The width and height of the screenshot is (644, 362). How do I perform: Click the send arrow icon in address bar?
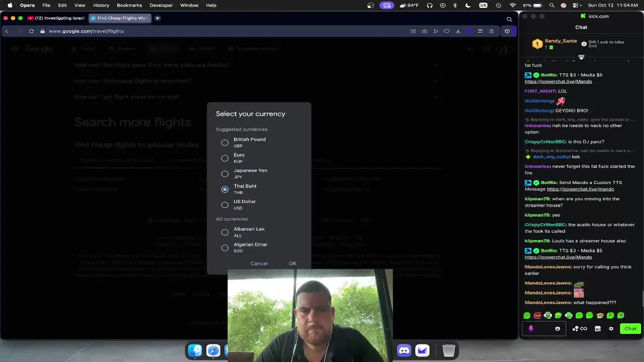click(x=436, y=31)
